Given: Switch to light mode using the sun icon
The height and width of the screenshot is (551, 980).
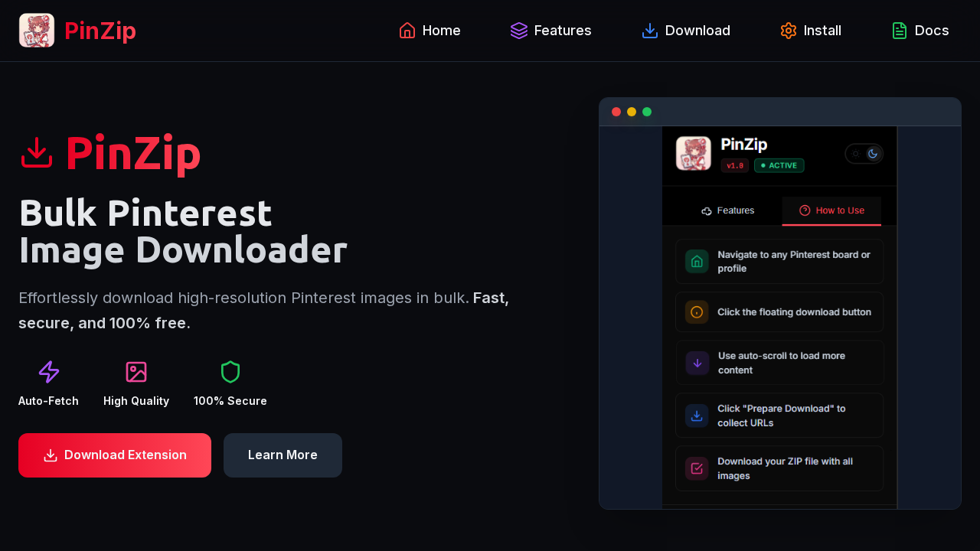Looking at the screenshot, I should pyautogui.click(x=854, y=153).
